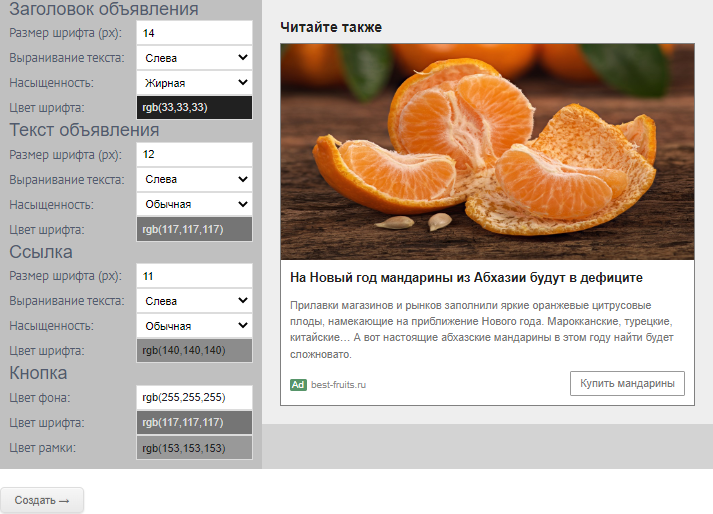Click the Купить мандарины button
The image size is (713, 514).
pyautogui.click(x=627, y=383)
